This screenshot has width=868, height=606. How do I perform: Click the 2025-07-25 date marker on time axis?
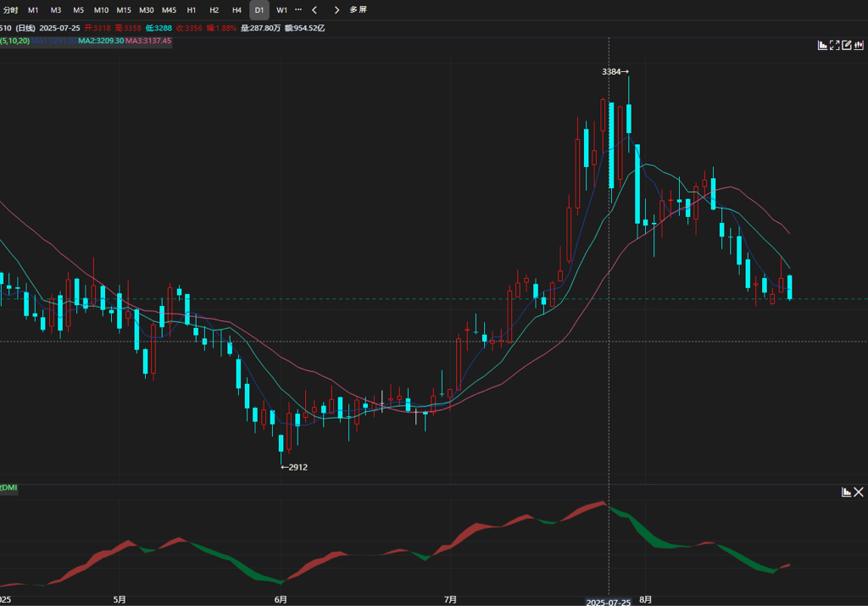coord(609,602)
